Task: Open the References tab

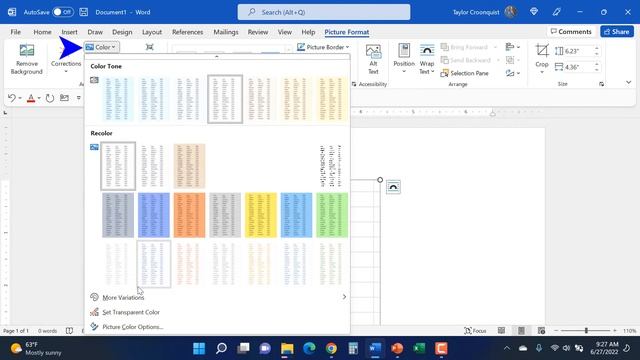Action: (x=187, y=32)
